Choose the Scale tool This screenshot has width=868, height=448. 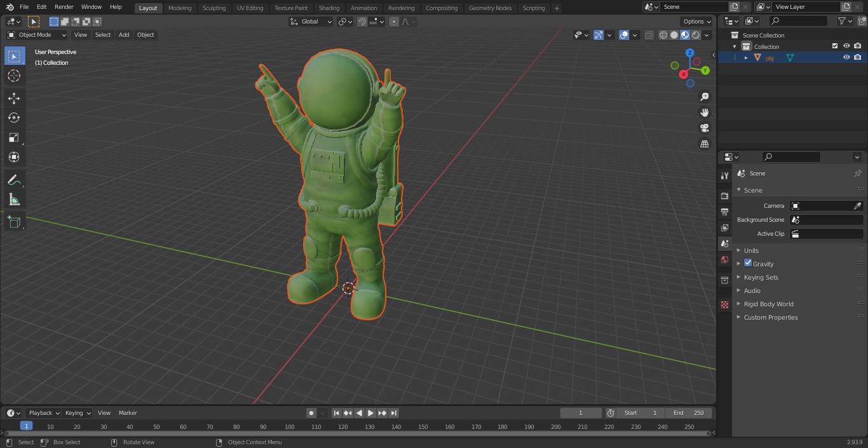[14, 137]
